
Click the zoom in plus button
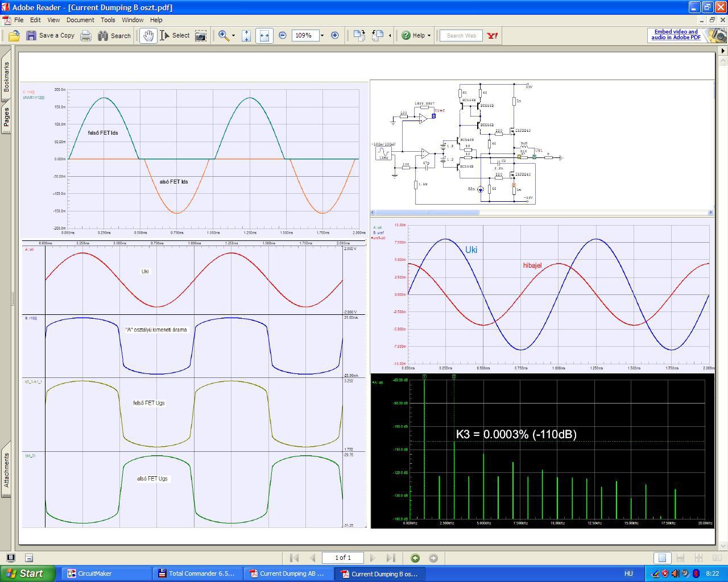tap(335, 35)
